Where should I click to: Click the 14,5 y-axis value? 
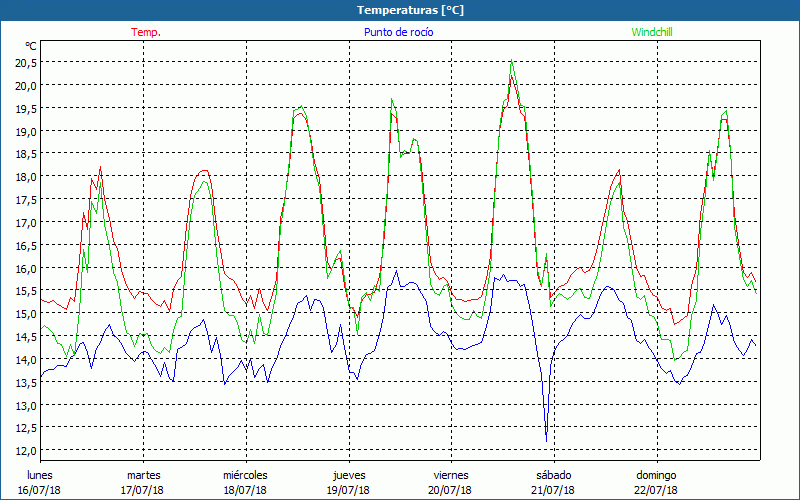point(26,337)
